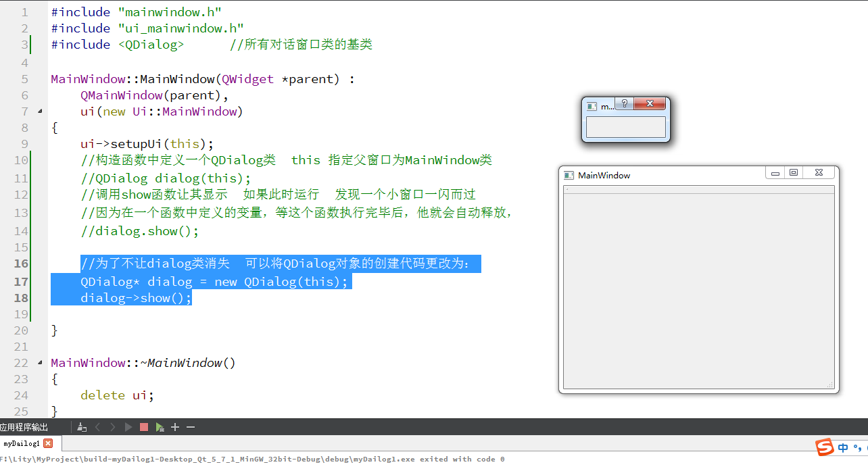The width and height of the screenshot is (868, 473).
Task: Click the MainWindow dialog's title bar icon
Action: pyautogui.click(x=567, y=175)
